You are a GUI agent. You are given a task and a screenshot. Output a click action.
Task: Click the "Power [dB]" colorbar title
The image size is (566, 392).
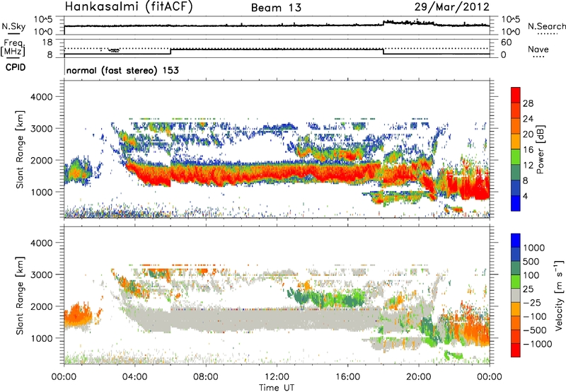tap(540, 149)
